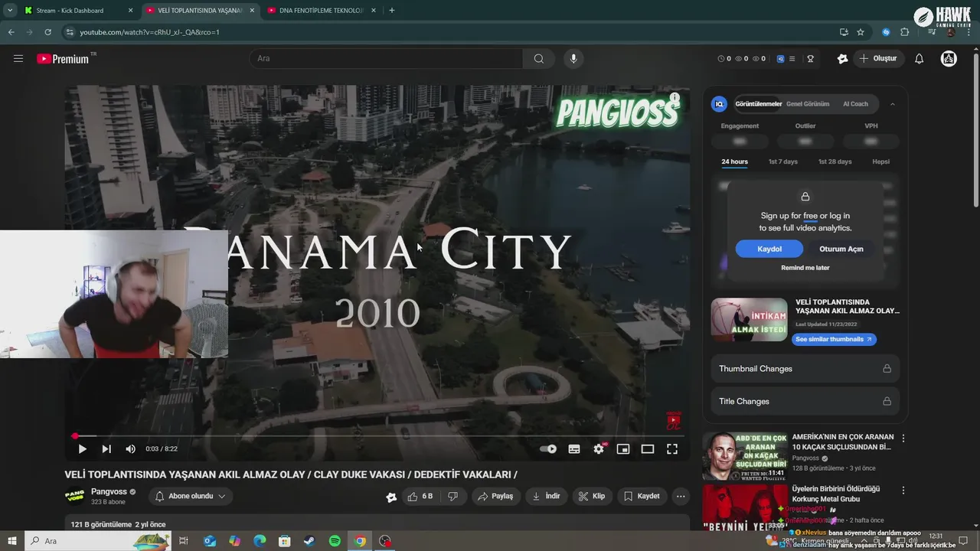980x551 pixels.
Task: Click the search magnifier button
Action: 539,58
